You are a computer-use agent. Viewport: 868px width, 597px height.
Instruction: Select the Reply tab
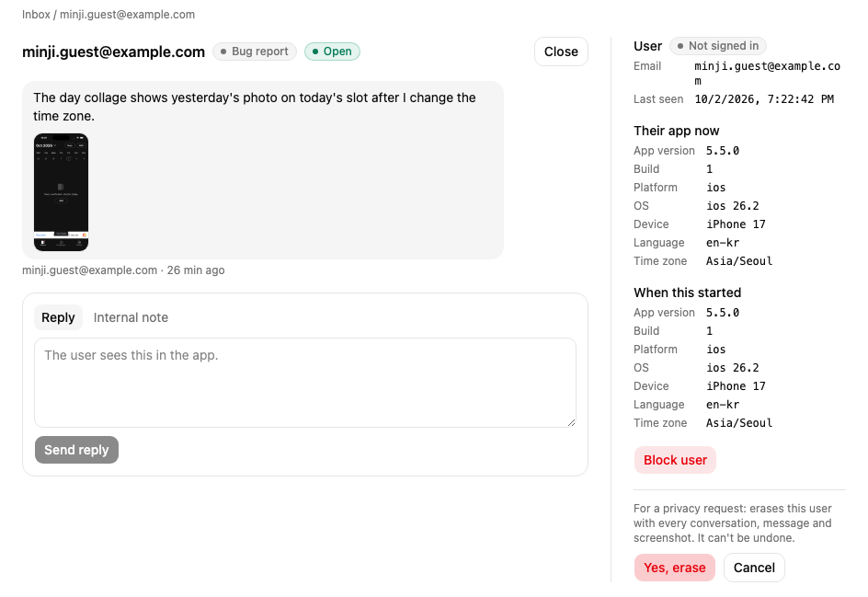pos(58,317)
